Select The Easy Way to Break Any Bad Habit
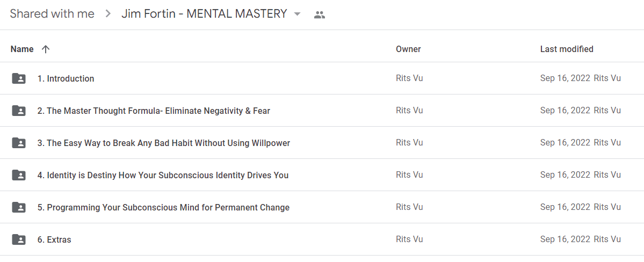This screenshot has height=262, width=644. click(x=164, y=143)
